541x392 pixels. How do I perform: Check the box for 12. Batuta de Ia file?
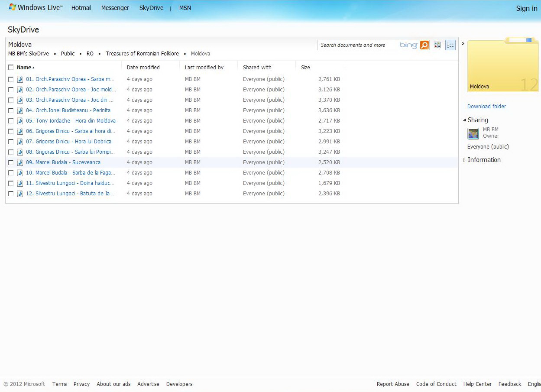point(11,194)
